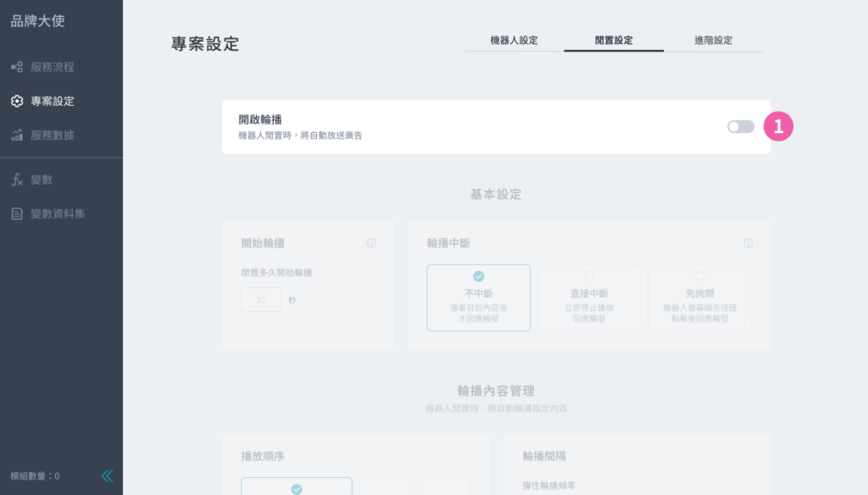868x495 pixels.
Task: Click the 品牌大使 title text
Action: pyautogui.click(x=37, y=21)
